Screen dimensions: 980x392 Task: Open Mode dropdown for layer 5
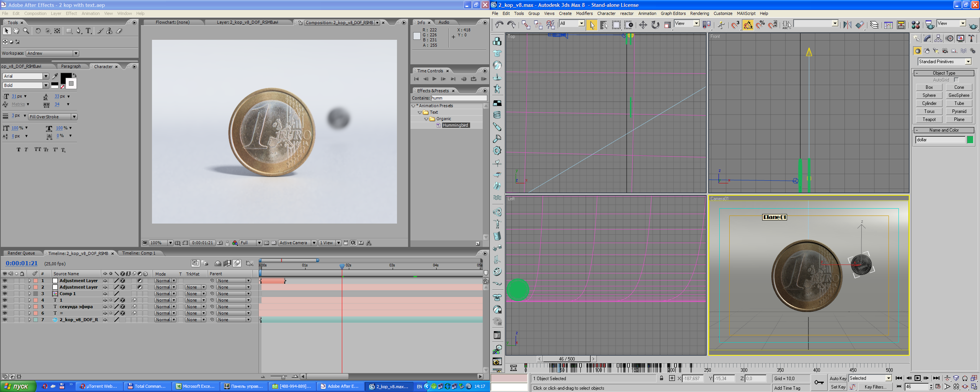(165, 307)
